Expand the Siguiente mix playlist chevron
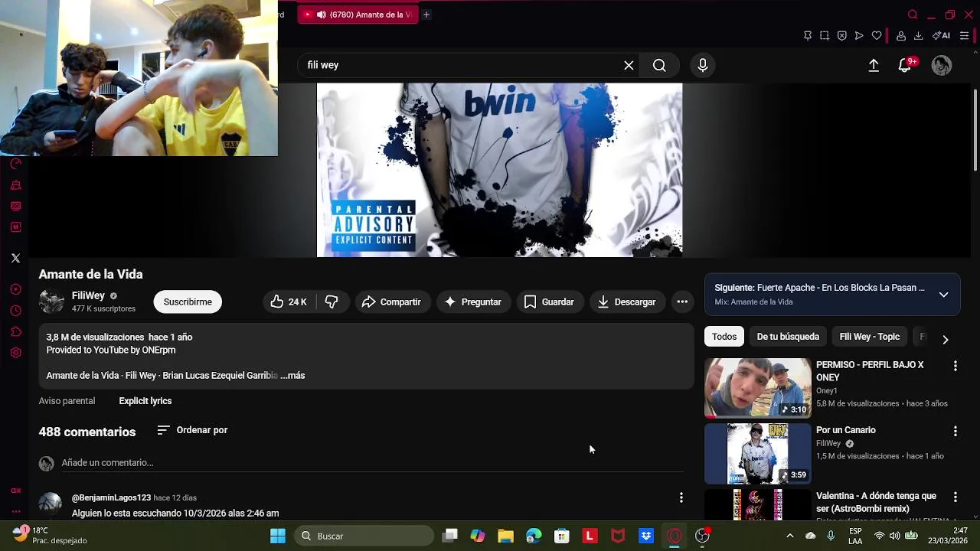Image resolution: width=980 pixels, height=551 pixels. tap(943, 295)
